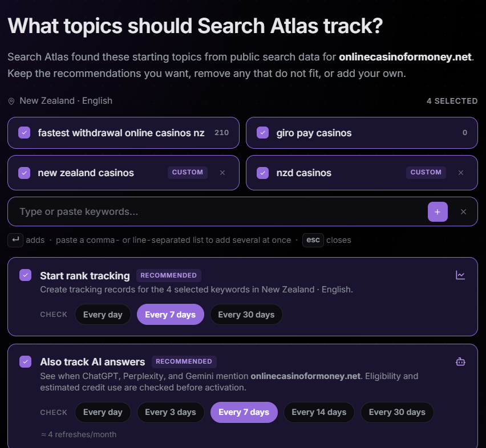Click the 'New Zealand · English' locale label
Image resolution: width=486 pixels, height=448 pixels.
66,101
